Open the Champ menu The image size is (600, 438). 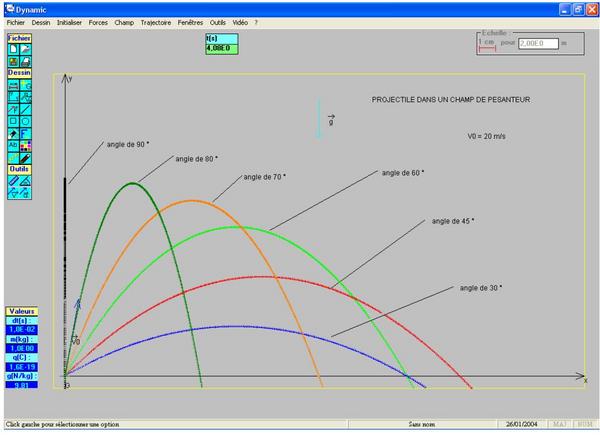tap(124, 23)
